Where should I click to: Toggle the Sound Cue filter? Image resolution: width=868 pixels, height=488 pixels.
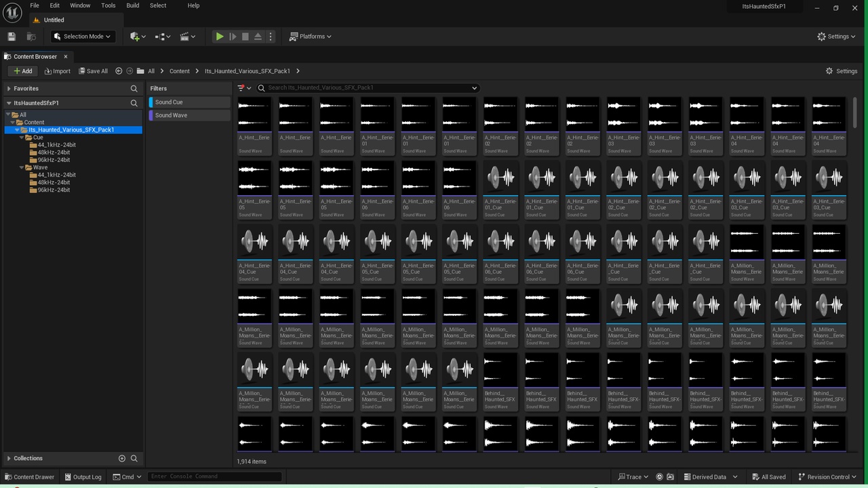(190, 102)
